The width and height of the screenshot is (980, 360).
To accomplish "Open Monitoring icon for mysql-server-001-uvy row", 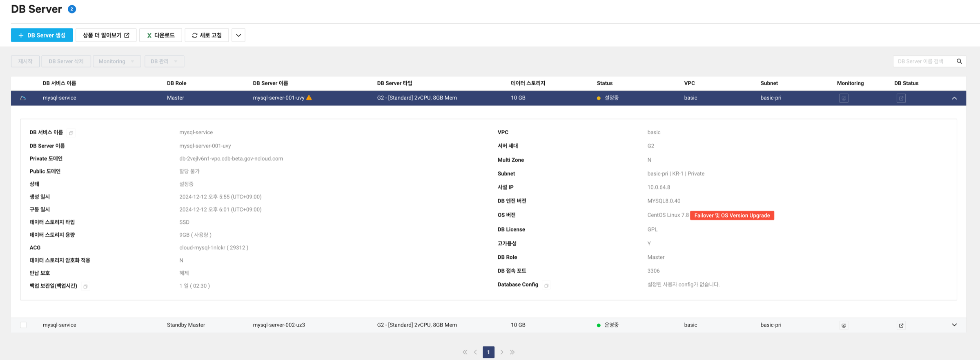I will 844,98.
